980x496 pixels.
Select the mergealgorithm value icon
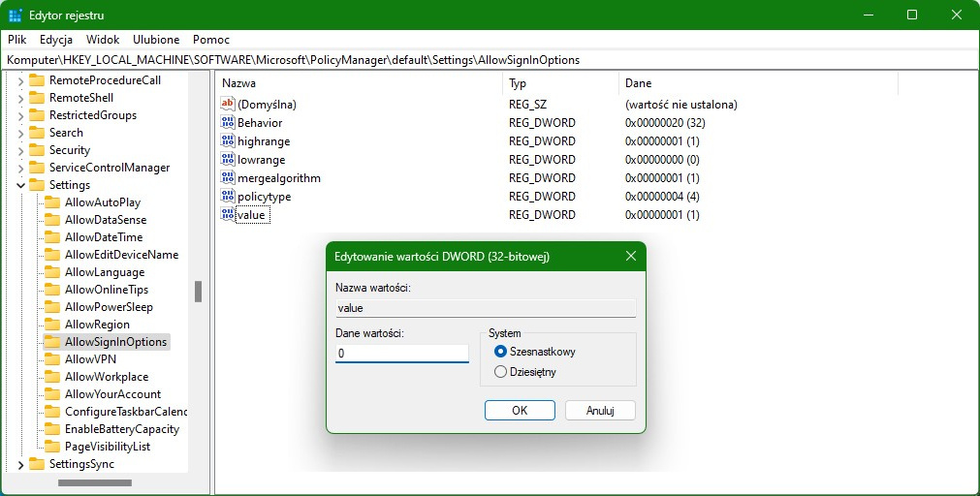(228, 177)
